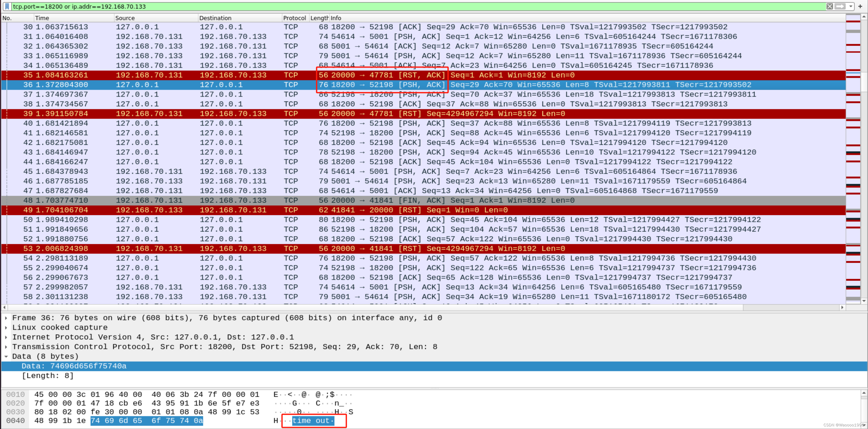Viewport: 868px width, 429px height.
Task: Expand the Frame 36 tree node
Action: click(x=6, y=318)
